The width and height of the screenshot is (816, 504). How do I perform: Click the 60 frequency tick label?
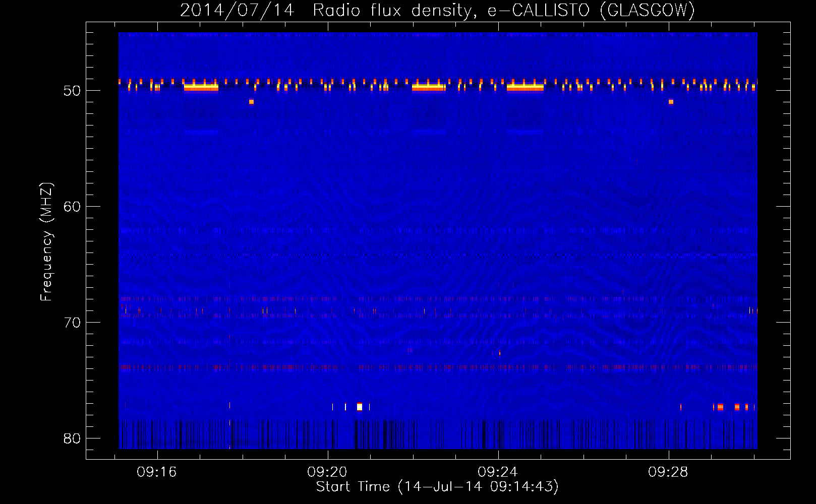72,207
